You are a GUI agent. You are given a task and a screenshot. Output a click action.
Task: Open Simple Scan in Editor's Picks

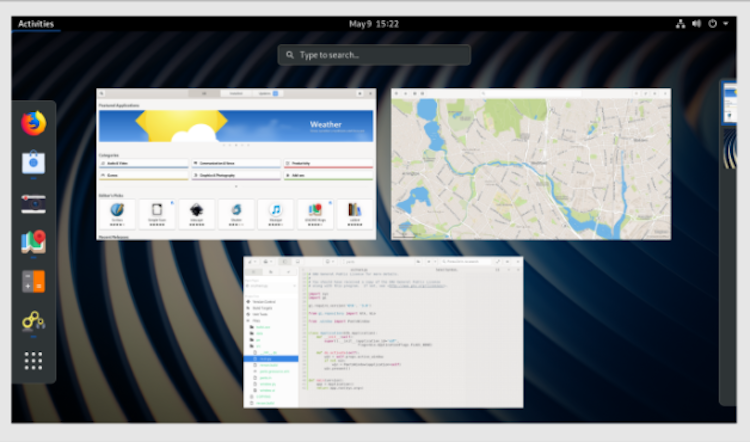157,214
